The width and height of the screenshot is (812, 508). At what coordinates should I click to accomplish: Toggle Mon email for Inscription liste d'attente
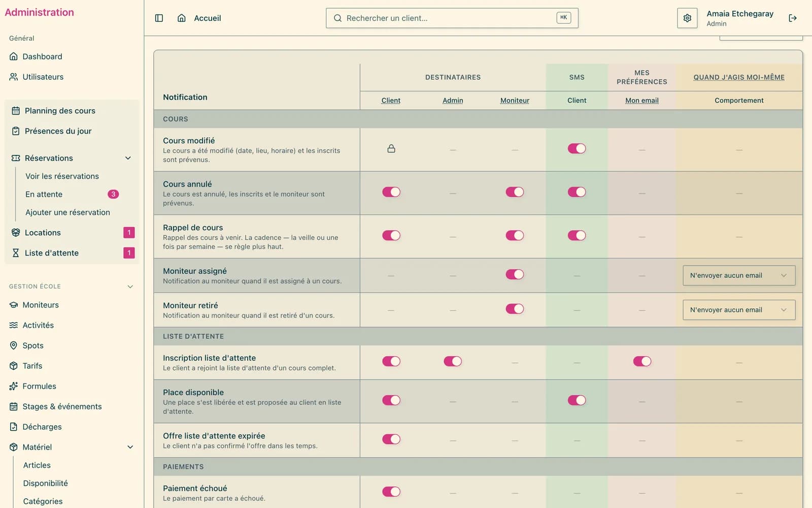click(642, 361)
